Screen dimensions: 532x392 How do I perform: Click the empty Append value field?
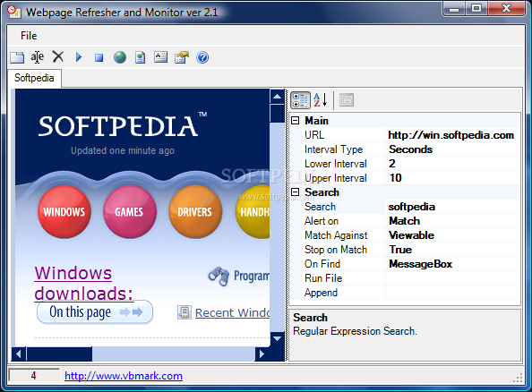452,293
